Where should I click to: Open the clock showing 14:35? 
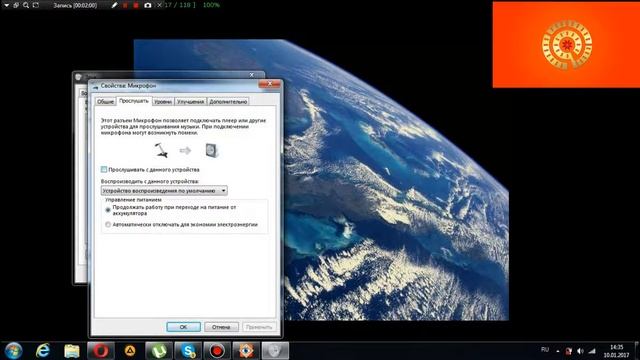(x=616, y=351)
